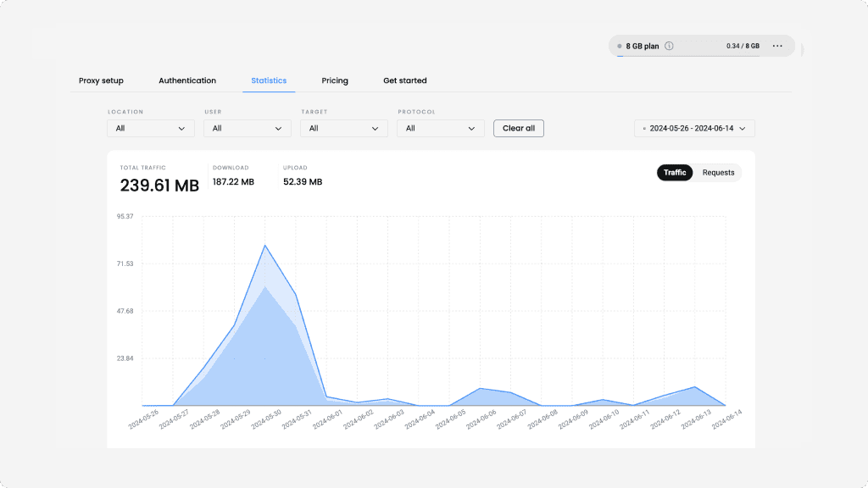Screen dimensions: 868x488
Task: Switch to the Authentication tab
Action: pos(187,80)
